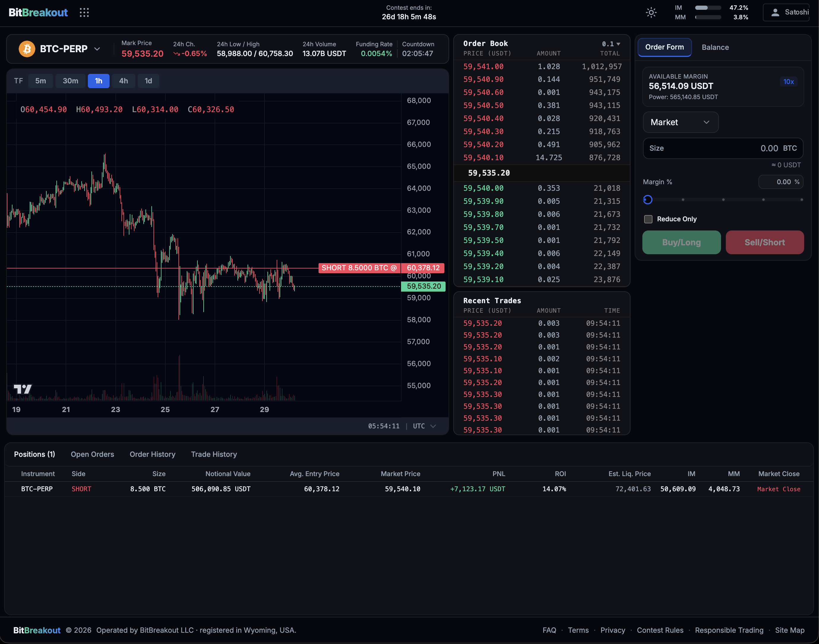The height and width of the screenshot is (644, 819).
Task: Click the contest countdown timer text
Action: pyautogui.click(x=409, y=17)
